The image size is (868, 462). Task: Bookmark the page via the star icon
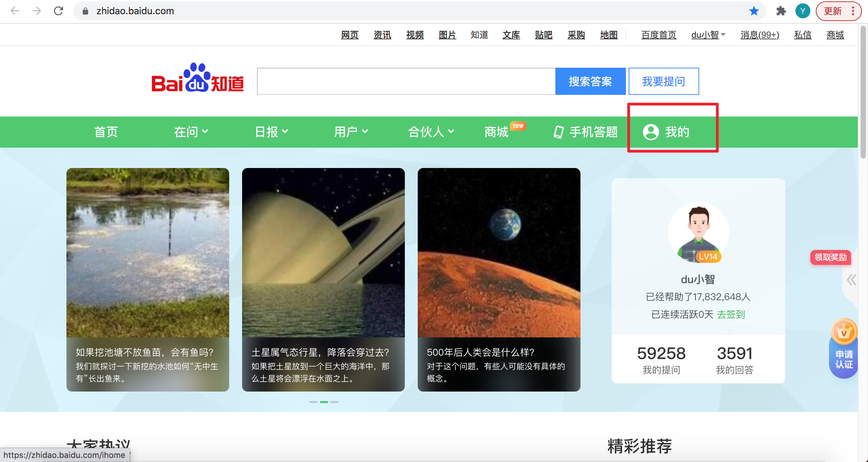(x=754, y=11)
